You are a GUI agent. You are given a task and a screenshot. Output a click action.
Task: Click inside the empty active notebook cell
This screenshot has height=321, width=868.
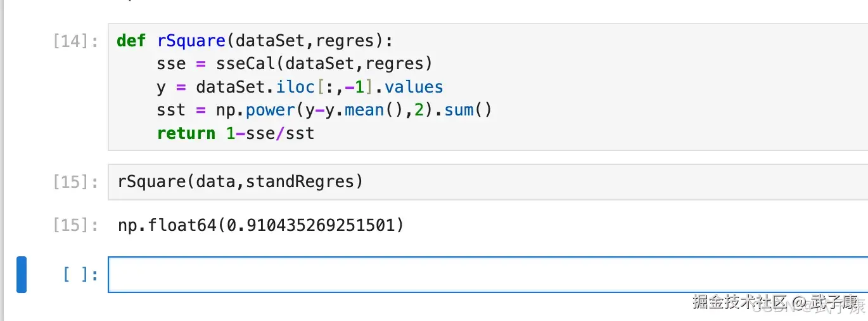click(x=482, y=275)
